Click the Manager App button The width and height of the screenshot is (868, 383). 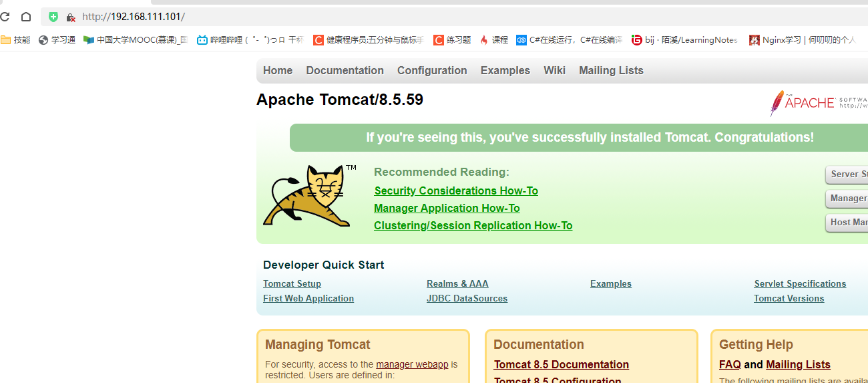847,199
